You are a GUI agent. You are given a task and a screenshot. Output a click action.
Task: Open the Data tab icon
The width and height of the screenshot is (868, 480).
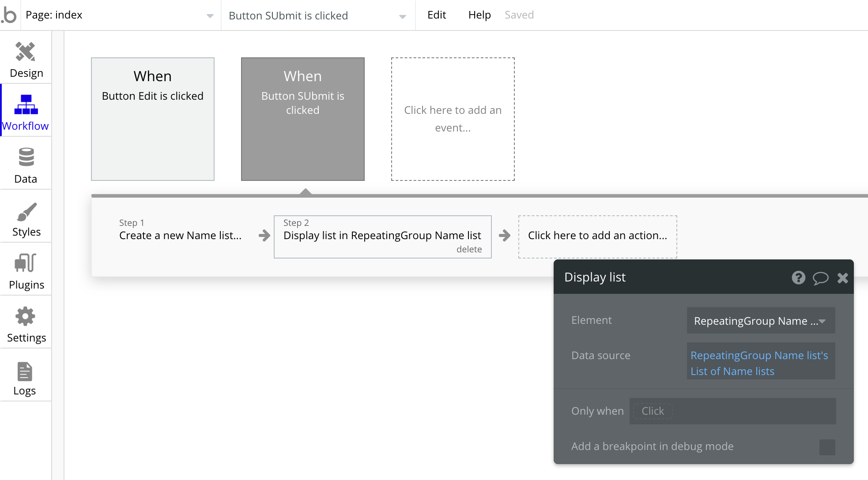(x=26, y=157)
